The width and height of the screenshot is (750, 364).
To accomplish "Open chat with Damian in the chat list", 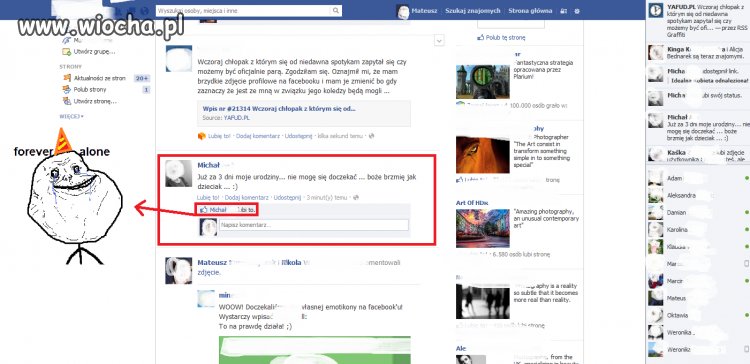I will click(x=697, y=212).
